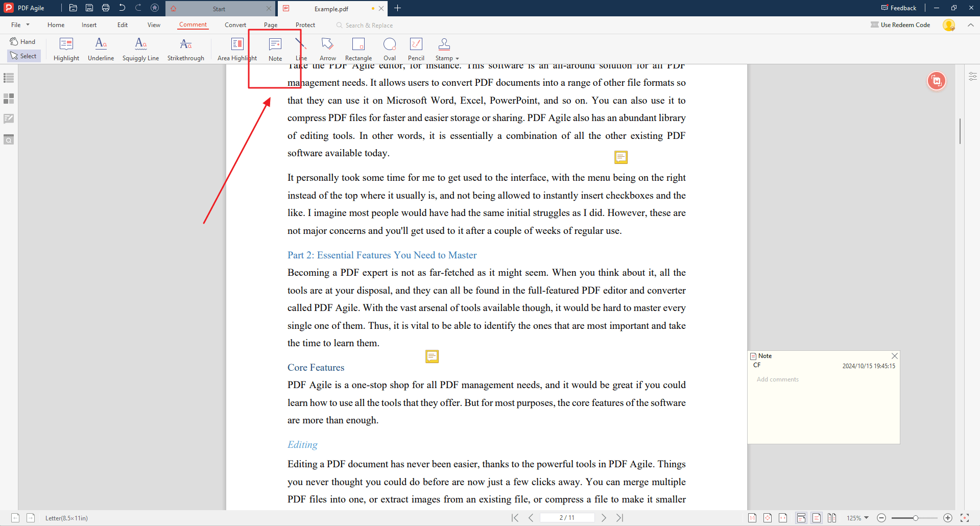Open the View ribbon tab
Image resolution: width=980 pixels, height=526 pixels.
154,25
